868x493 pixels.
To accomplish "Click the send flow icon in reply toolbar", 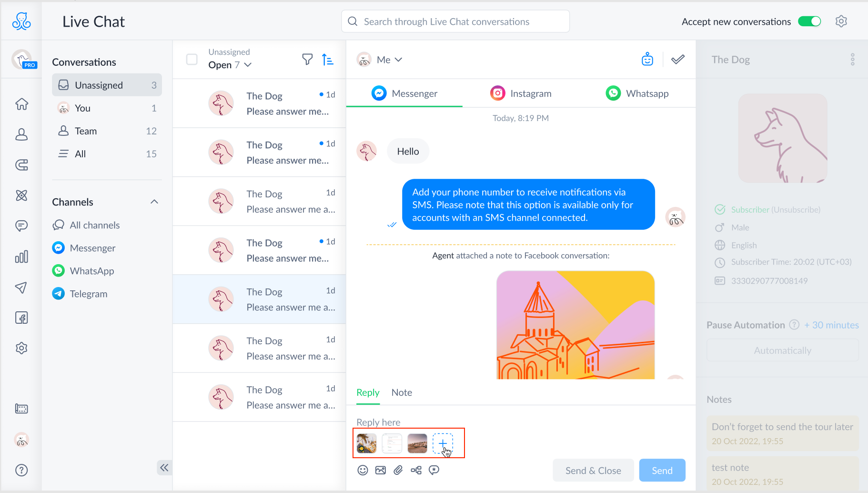I will (416, 471).
